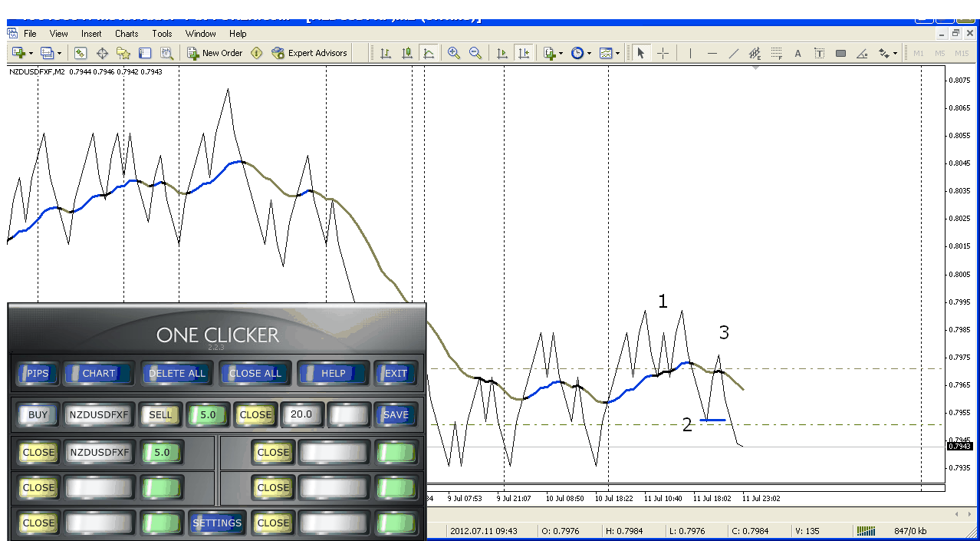Zoom in on the chart

point(454,53)
